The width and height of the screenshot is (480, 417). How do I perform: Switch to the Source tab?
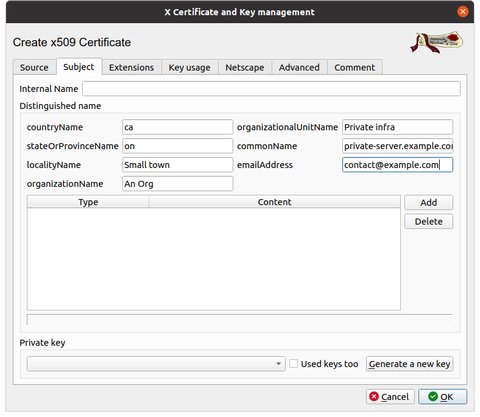click(34, 67)
